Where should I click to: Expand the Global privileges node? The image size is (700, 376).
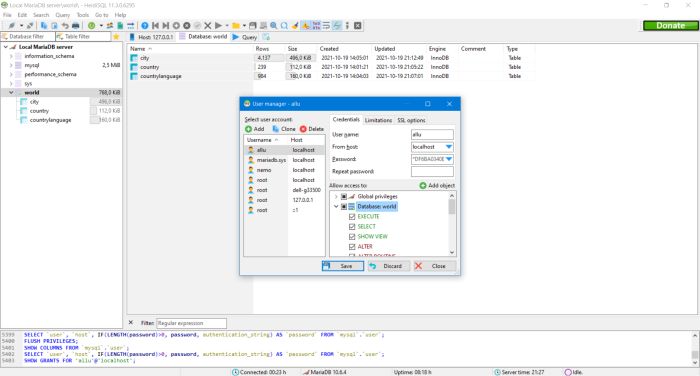click(x=336, y=196)
